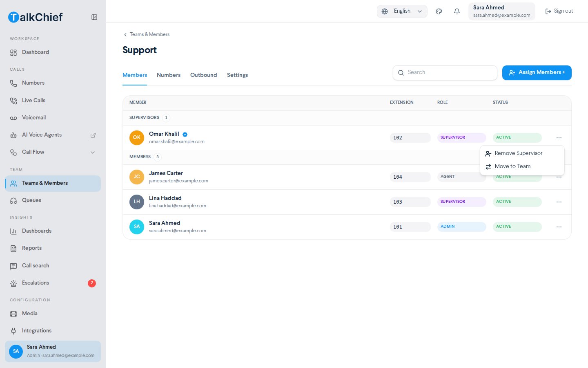This screenshot has height=368, width=588.
Task: Go back to Teams & Members breadcrumb
Action: [147, 34]
